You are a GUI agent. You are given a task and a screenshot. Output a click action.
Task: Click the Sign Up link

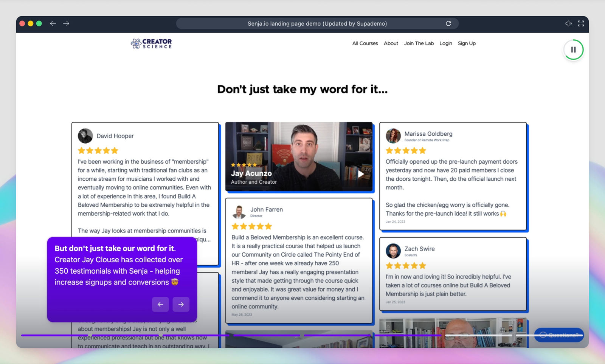pyautogui.click(x=467, y=43)
